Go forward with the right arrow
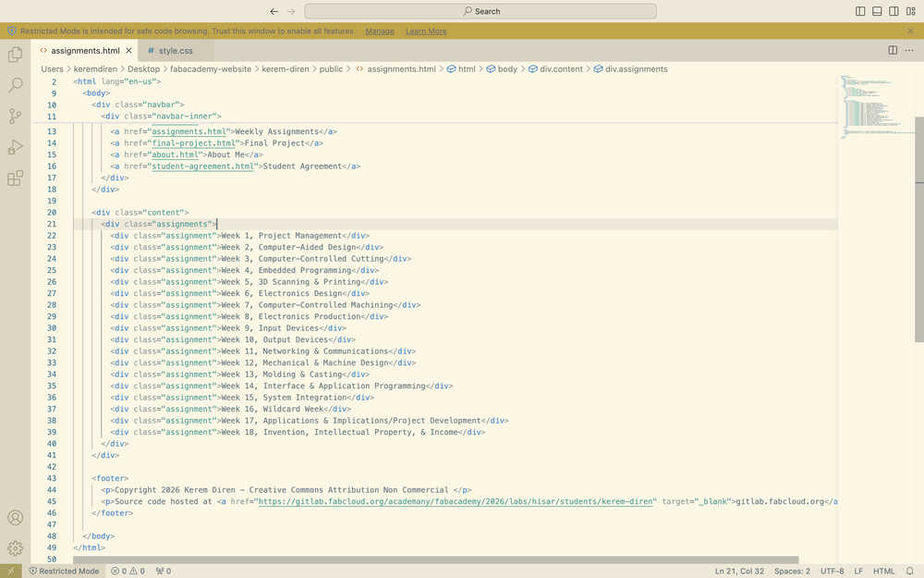Screen dimensions: 924x578 [291, 11]
